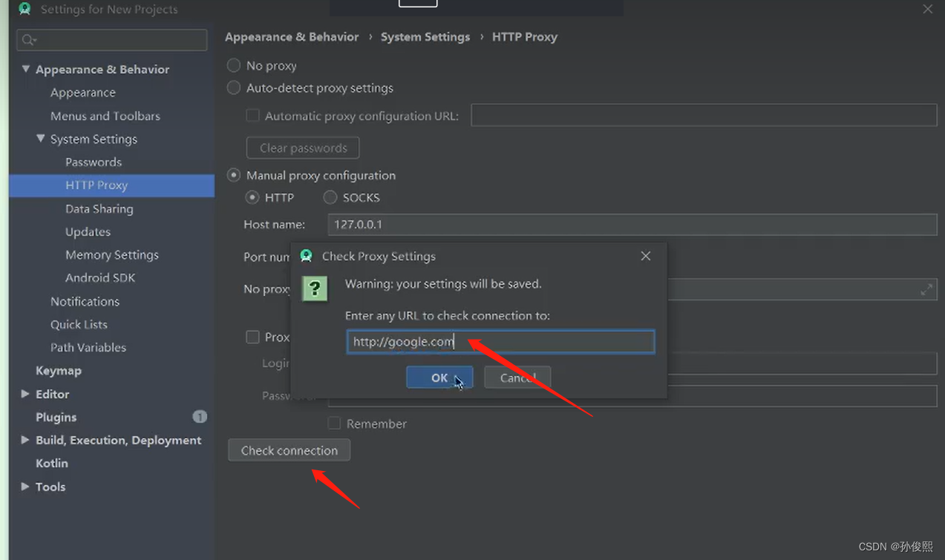Click the search magnifier icon in settings
This screenshot has width=945, height=560.
[29, 40]
